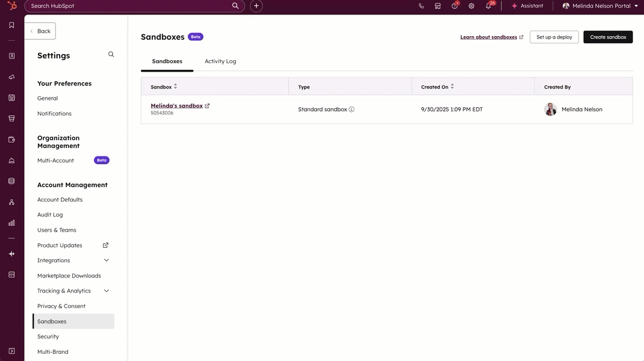This screenshot has height=361, width=644.
Task: Click the Set up a deploy button
Action: click(x=554, y=37)
